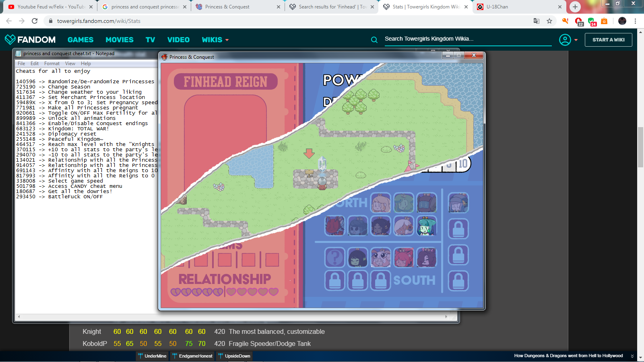Click the ad blocker extension showing 32
This screenshot has width=644, height=362.
click(579, 21)
